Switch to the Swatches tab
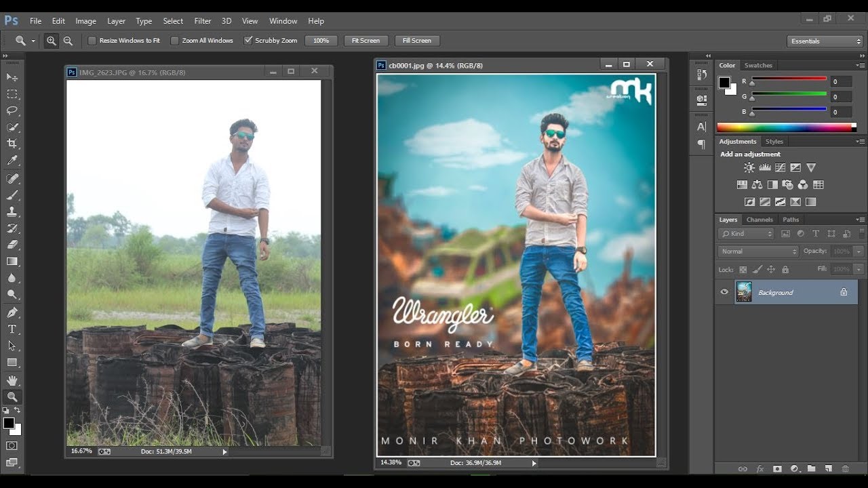The width and height of the screenshot is (868, 488). pyautogui.click(x=758, y=66)
